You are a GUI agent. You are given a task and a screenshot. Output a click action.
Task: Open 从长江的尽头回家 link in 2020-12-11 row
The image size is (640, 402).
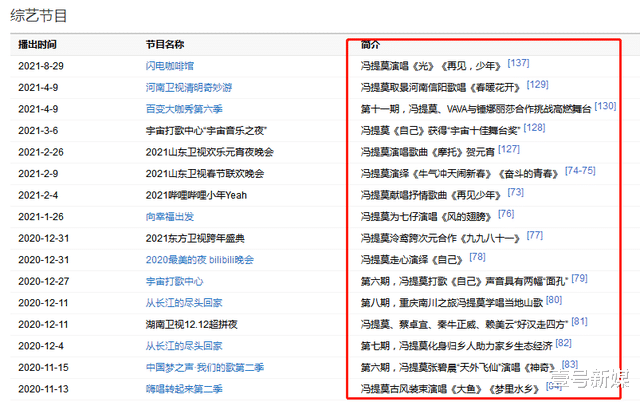pos(184,303)
